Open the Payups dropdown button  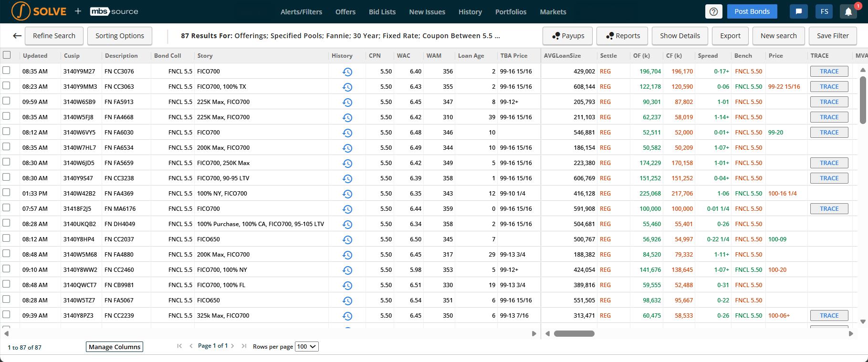[x=567, y=36]
